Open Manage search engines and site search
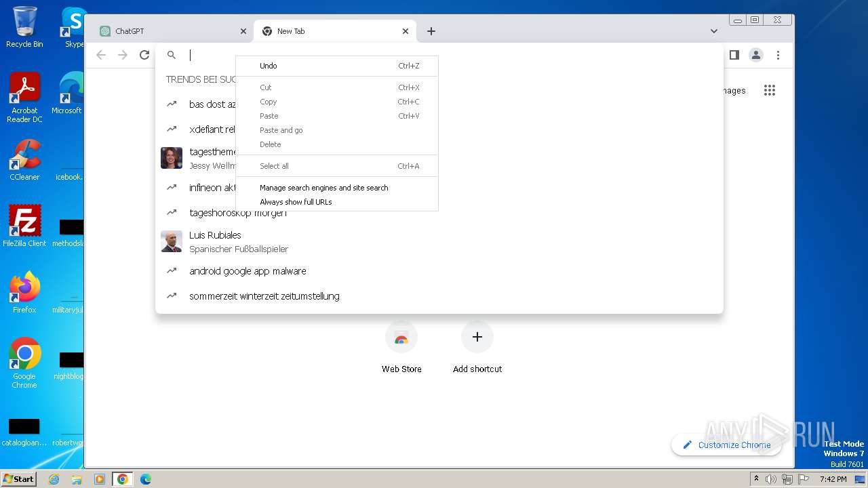Viewport: 868px width, 488px height. click(337, 188)
